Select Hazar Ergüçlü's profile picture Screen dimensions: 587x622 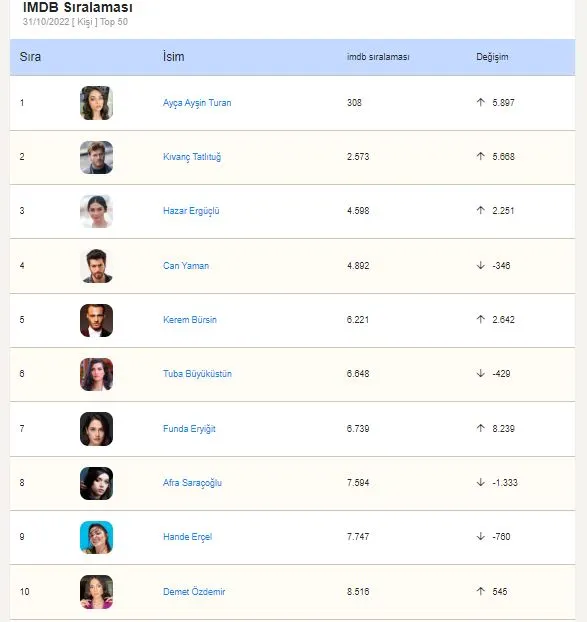tap(96, 211)
